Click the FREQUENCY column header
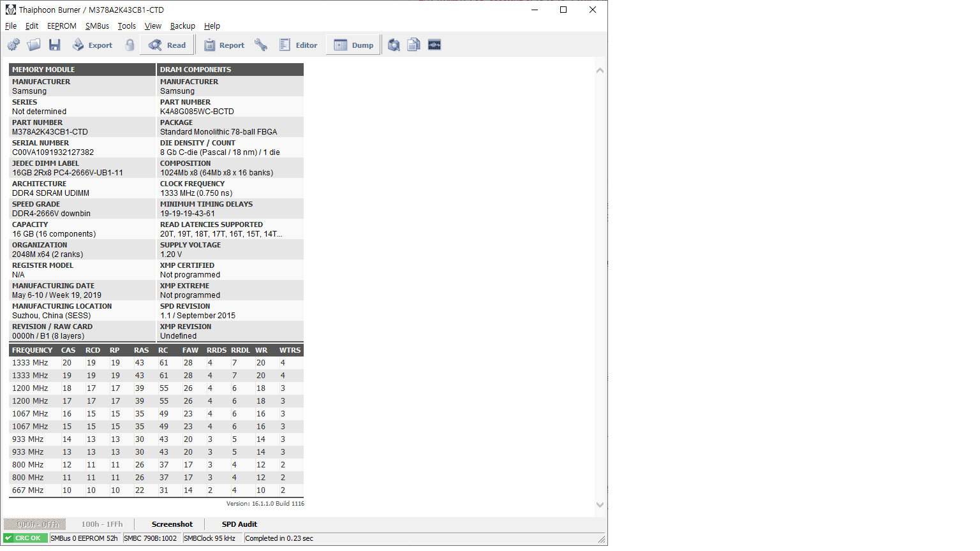Screen dimensions: 980x551 [33, 350]
